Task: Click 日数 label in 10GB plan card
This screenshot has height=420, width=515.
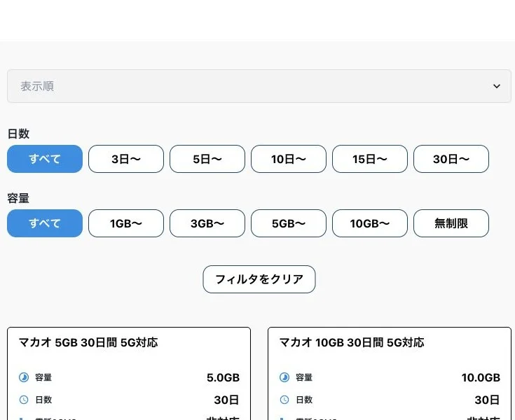Action: click(304, 400)
